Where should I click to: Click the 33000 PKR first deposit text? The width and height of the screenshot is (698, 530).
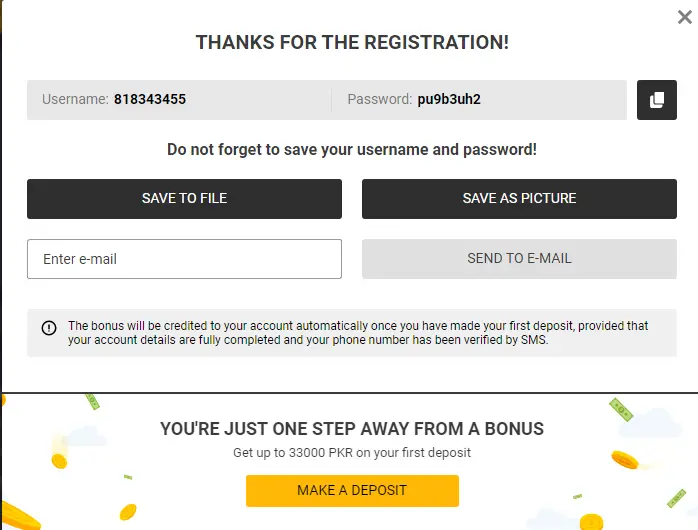tap(352, 453)
